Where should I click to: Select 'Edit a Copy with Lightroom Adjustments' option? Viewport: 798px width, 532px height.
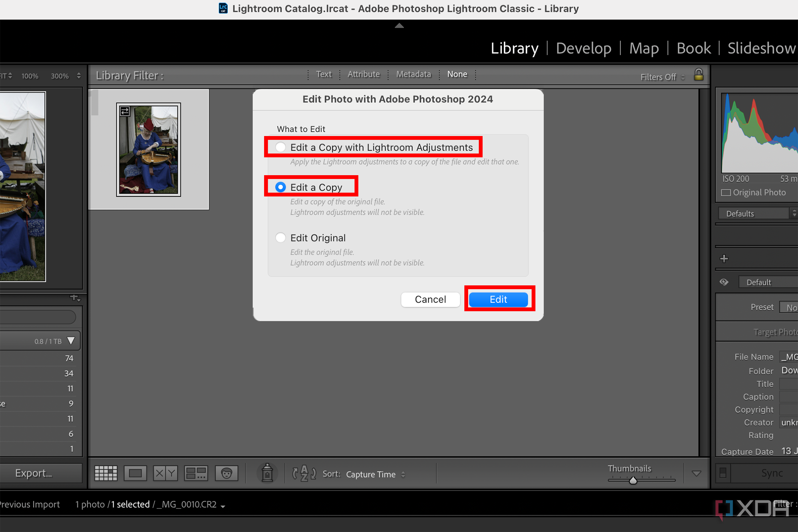click(x=280, y=147)
